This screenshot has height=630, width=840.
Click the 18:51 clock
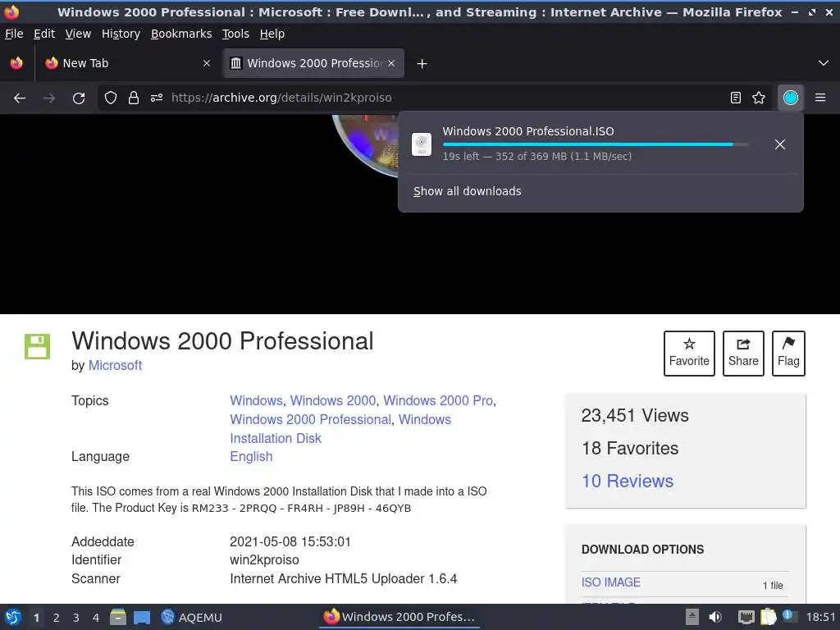point(820,617)
